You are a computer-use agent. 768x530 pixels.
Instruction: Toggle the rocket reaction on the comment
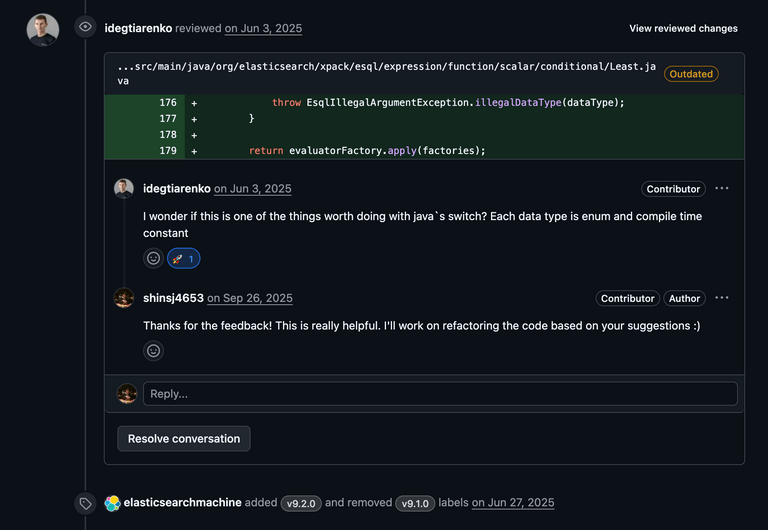(184, 258)
